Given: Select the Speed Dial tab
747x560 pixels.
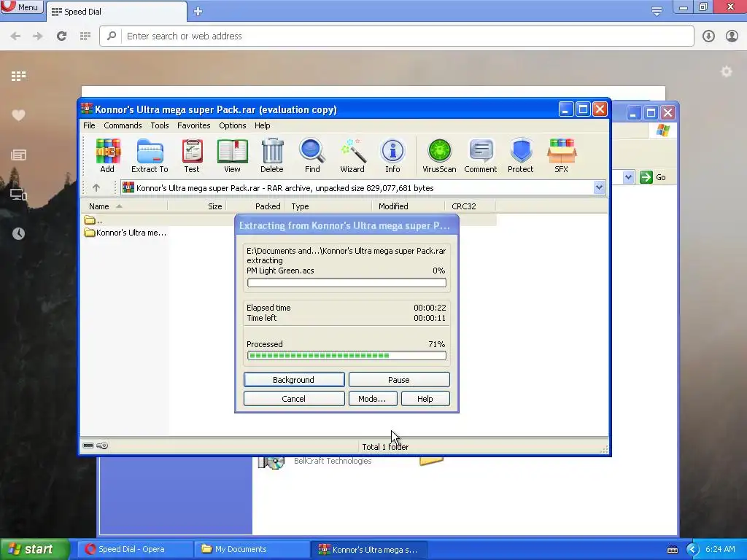Looking at the screenshot, I should (x=116, y=12).
